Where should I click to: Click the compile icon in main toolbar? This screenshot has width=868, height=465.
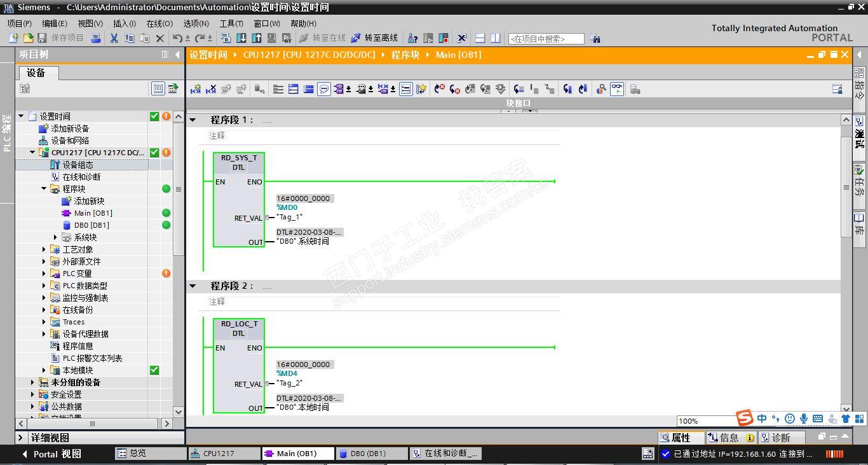point(227,38)
